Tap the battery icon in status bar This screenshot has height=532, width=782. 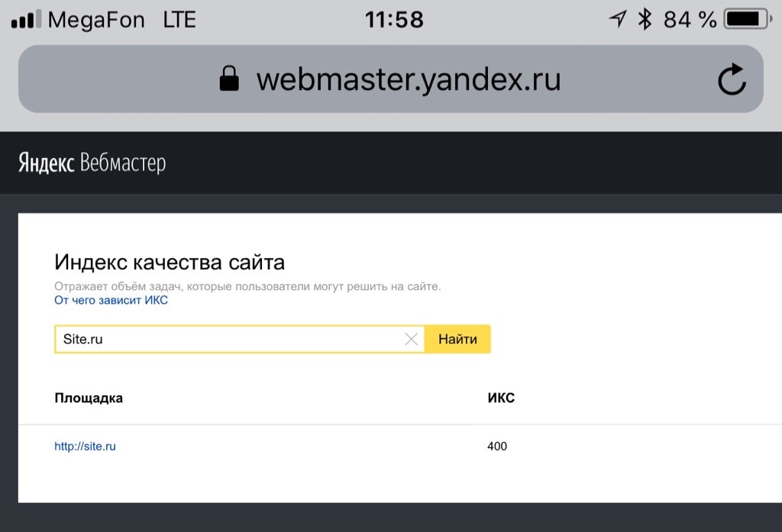tap(746, 19)
